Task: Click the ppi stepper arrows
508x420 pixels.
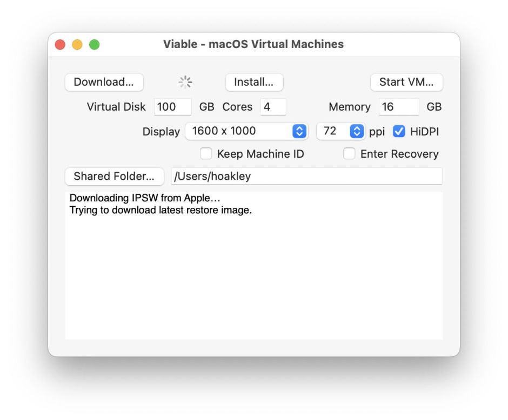Action: tap(357, 131)
